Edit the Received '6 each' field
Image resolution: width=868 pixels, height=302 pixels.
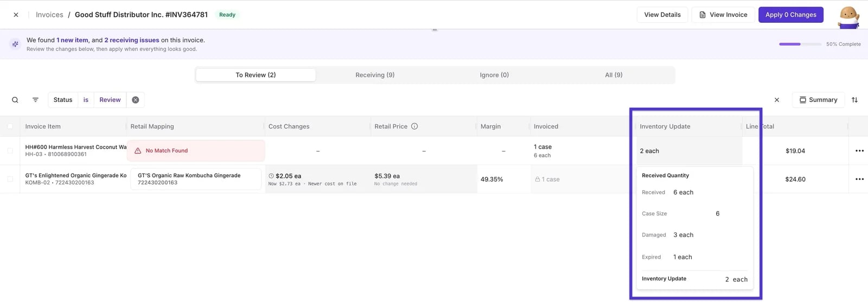pyautogui.click(x=683, y=192)
